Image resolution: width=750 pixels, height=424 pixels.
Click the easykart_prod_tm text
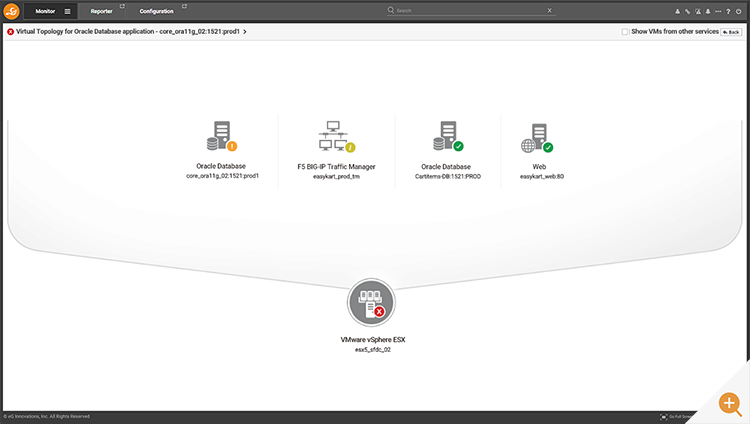tap(336, 177)
